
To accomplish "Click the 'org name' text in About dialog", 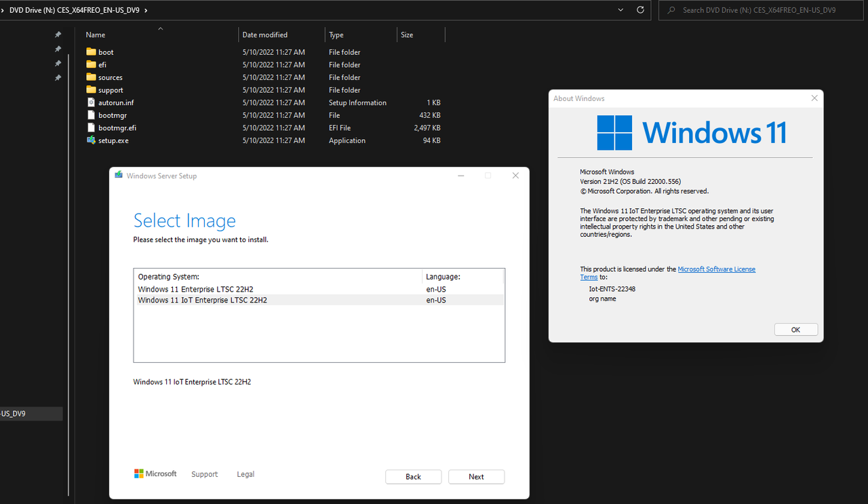I will (602, 298).
